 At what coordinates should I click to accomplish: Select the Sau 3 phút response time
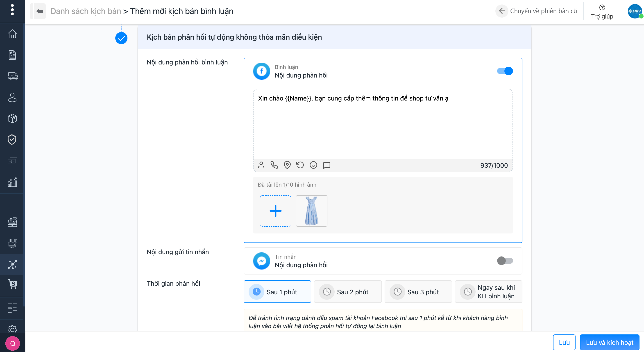(x=418, y=292)
